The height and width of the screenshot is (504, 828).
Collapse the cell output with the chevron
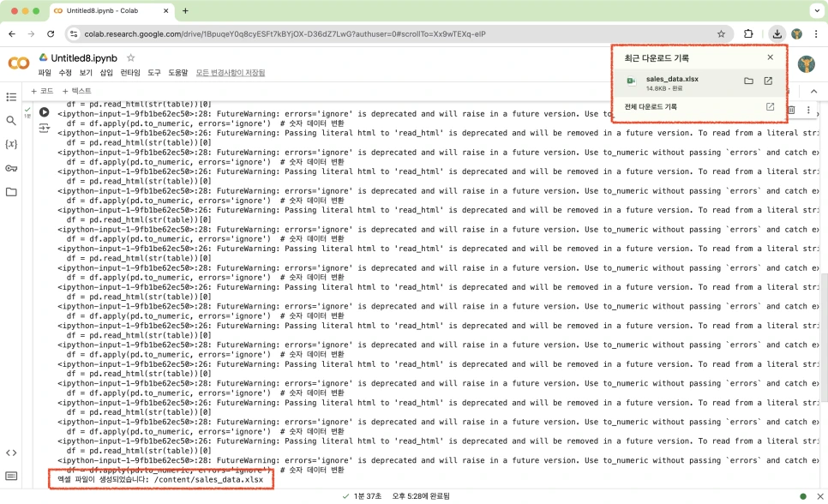click(x=814, y=90)
